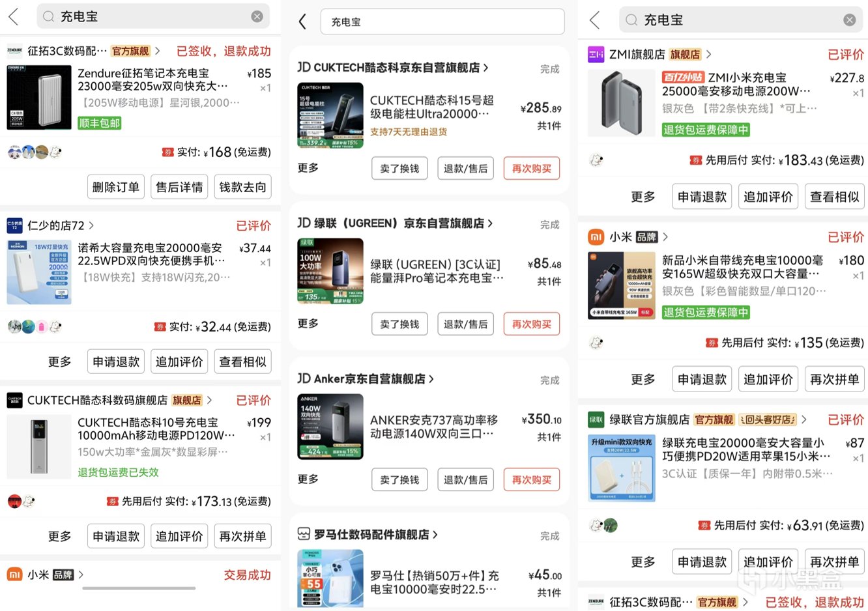This screenshot has width=868, height=611.
Task: Open 更多 options for the 诺希 20000毫安 order
Action: click(x=59, y=362)
